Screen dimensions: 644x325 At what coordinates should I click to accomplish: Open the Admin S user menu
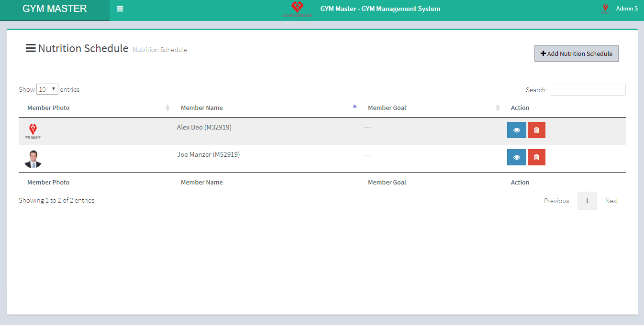(626, 9)
